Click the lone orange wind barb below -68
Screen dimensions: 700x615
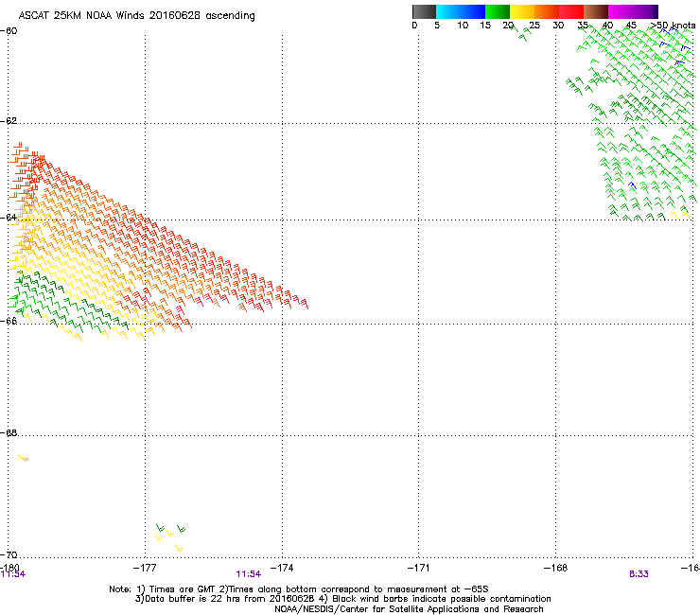pyautogui.click(x=24, y=458)
